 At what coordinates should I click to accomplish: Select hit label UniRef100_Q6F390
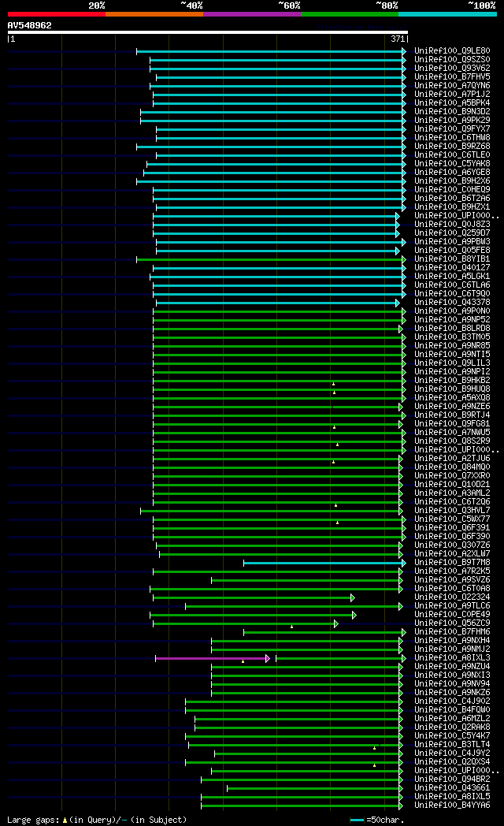pos(452,536)
